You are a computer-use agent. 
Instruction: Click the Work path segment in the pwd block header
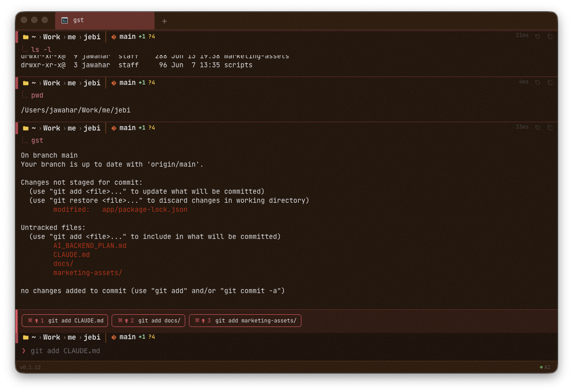click(x=52, y=83)
